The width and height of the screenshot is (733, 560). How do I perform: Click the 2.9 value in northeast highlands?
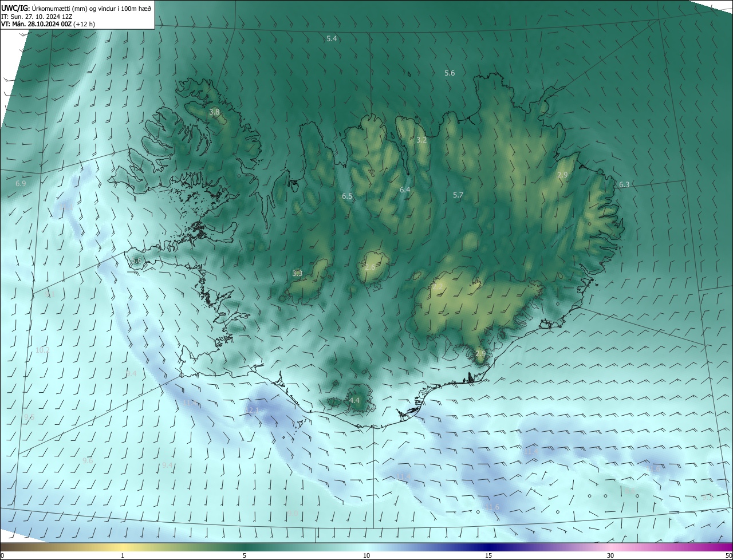(562, 175)
